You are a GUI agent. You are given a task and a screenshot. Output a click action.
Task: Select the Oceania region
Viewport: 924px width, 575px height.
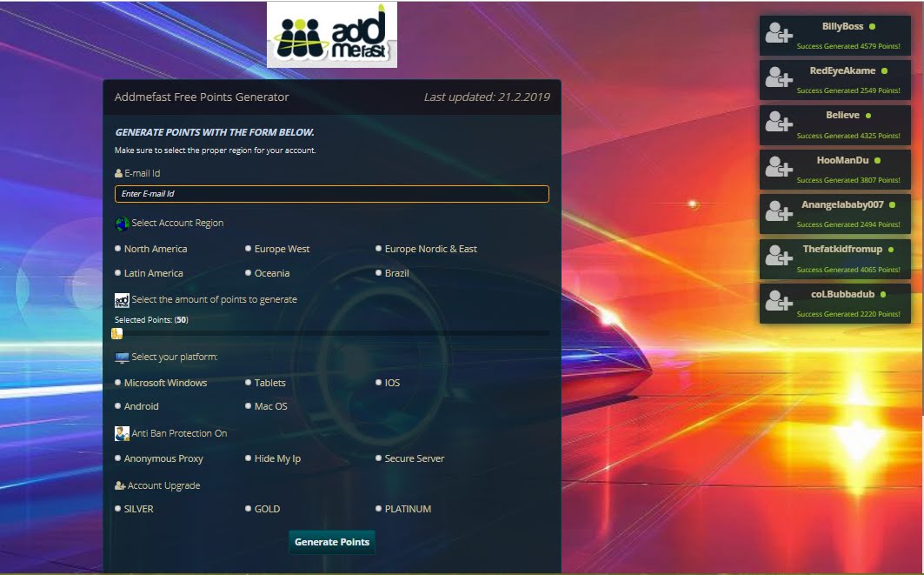pyautogui.click(x=248, y=273)
